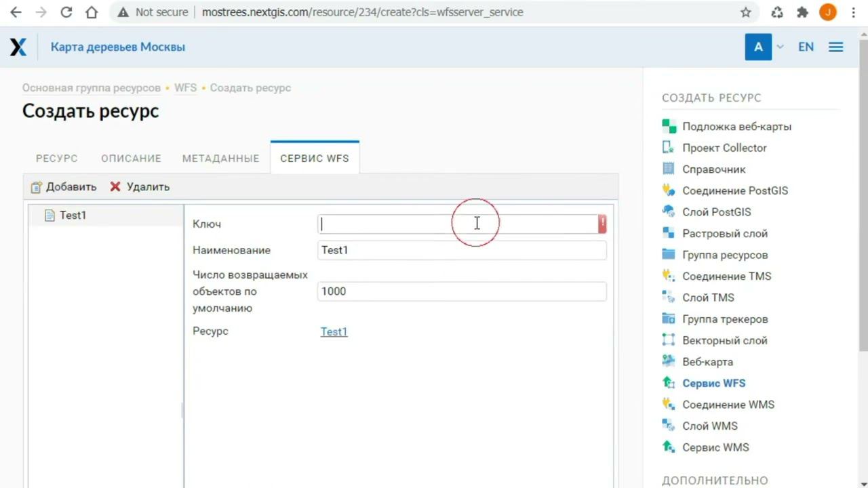Click the Веб-карта icon
The width and height of the screenshot is (868, 488).
point(669,361)
